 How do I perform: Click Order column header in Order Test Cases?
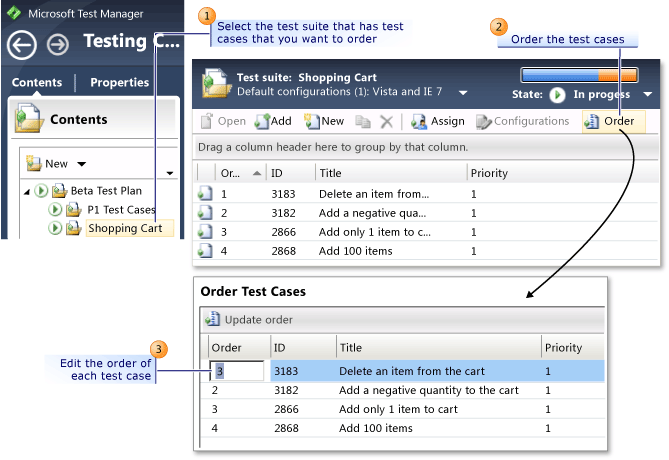(239, 347)
